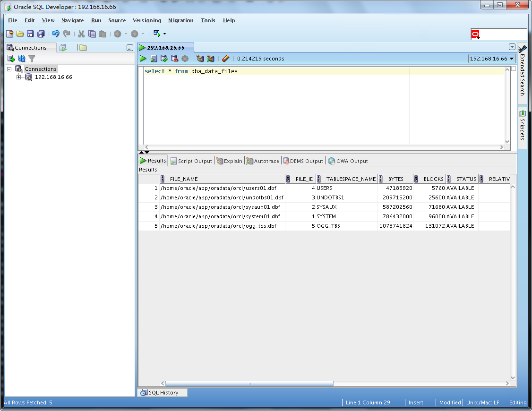The image size is (532, 411).
Task: Click the Redo arrow icon
Action: [x=67, y=34]
